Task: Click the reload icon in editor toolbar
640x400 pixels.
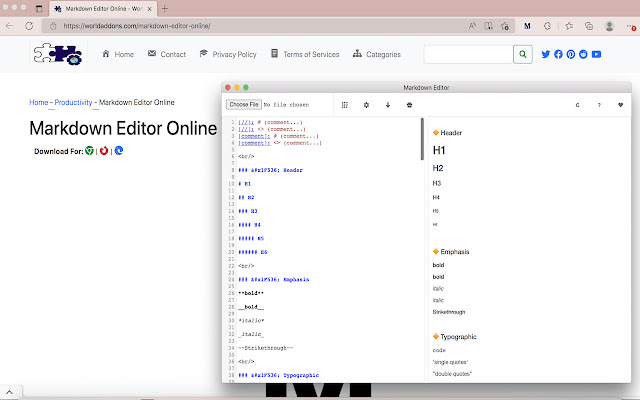Action: click(577, 105)
